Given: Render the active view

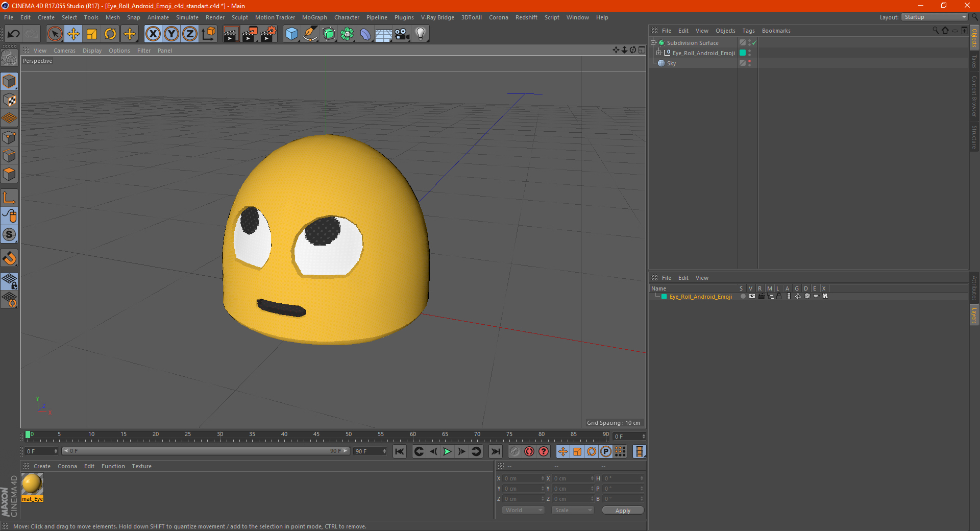Looking at the screenshot, I should (x=231, y=34).
